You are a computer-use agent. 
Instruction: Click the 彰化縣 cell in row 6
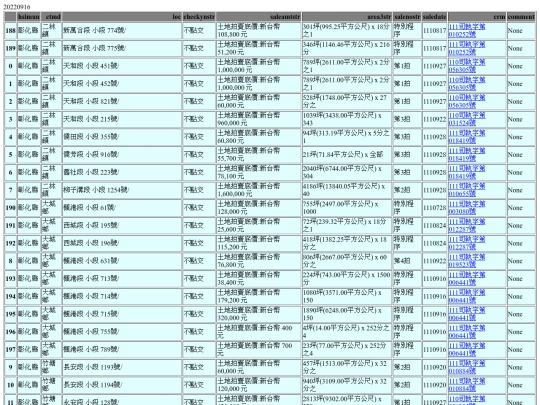coord(29,173)
